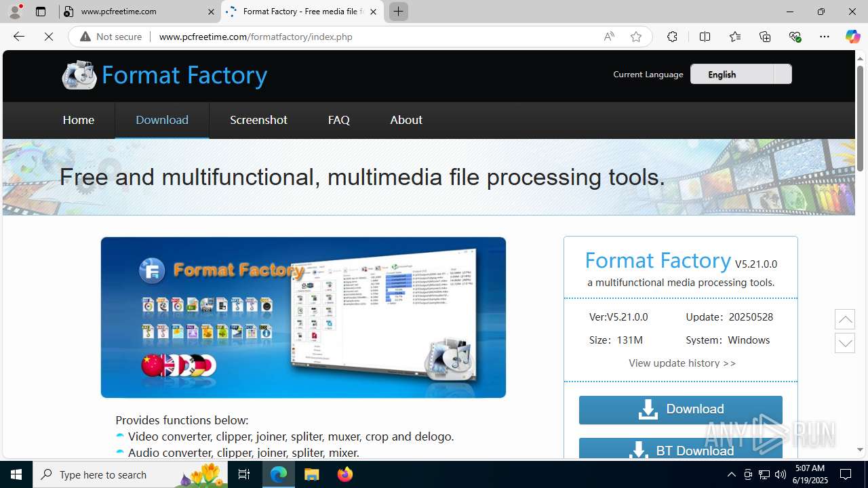Image resolution: width=868 pixels, height=488 pixels.
Task: Click the Format Factory logo icon
Action: point(79,75)
